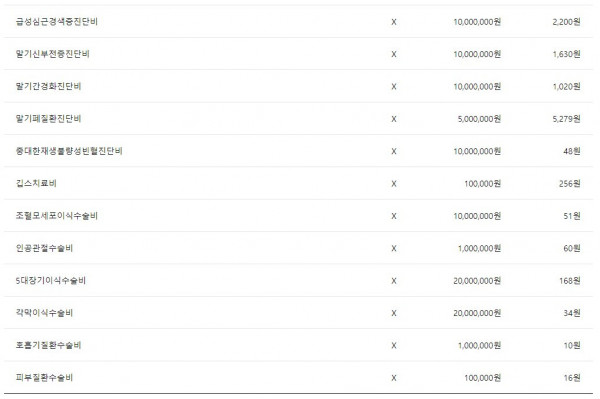Click the 호흡기질환수술비 row label
The image size is (600, 399).
point(49,345)
